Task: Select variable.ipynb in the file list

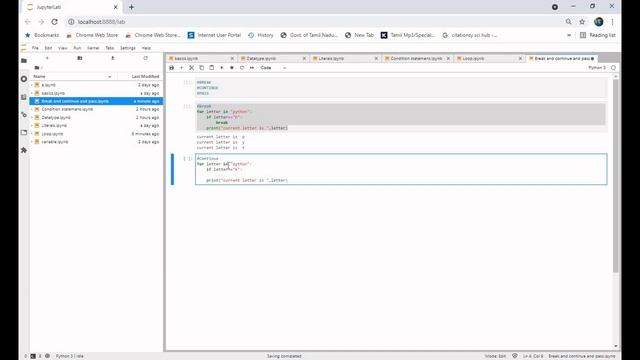Action: pyautogui.click(x=96, y=142)
